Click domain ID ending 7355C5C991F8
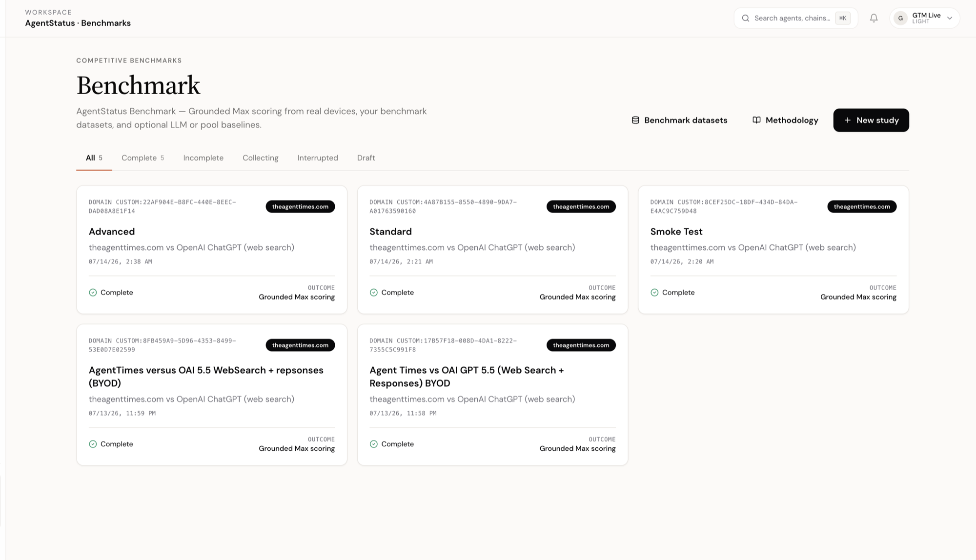Image resolution: width=976 pixels, height=560 pixels. click(x=443, y=345)
